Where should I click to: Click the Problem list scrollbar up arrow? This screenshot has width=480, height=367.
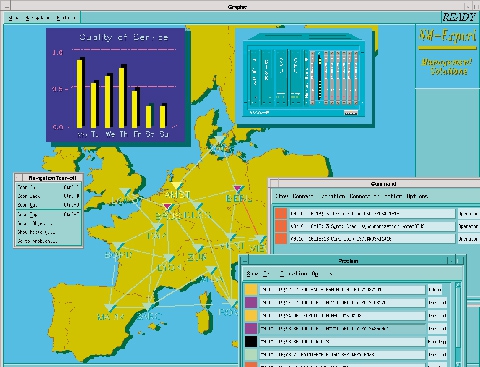(x=458, y=286)
